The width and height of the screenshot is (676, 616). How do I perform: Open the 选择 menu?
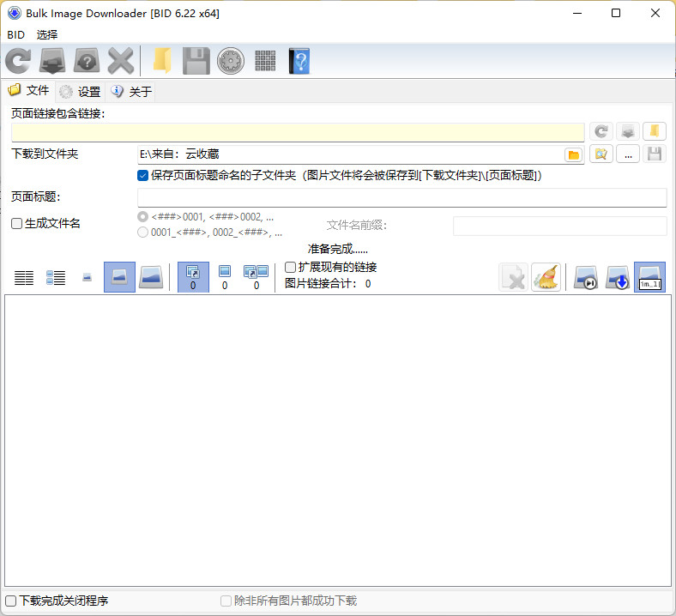pyautogui.click(x=47, y=34)
